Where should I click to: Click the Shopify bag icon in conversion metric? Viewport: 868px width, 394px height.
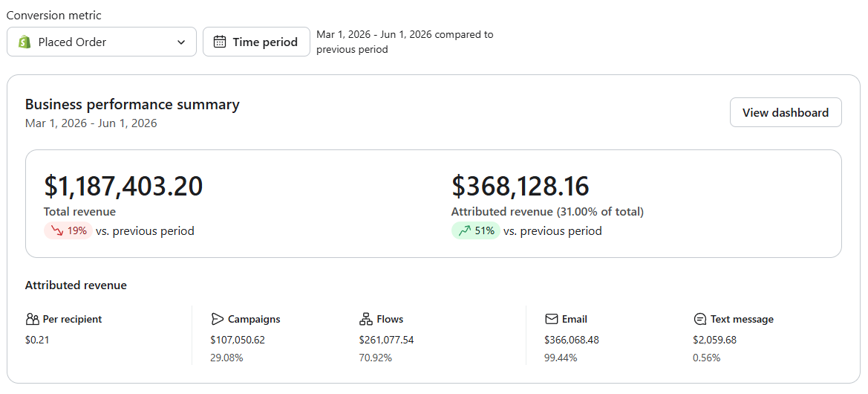pos(25,42)
